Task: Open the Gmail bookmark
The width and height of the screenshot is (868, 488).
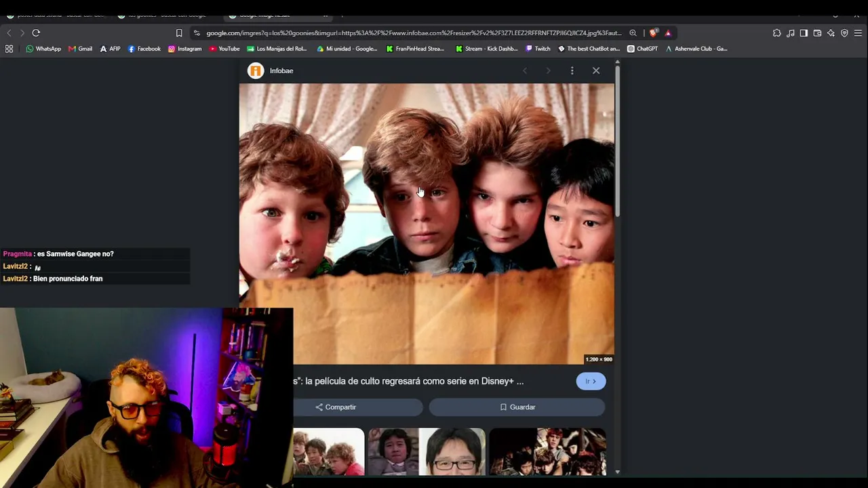Action: click(80, 49)
